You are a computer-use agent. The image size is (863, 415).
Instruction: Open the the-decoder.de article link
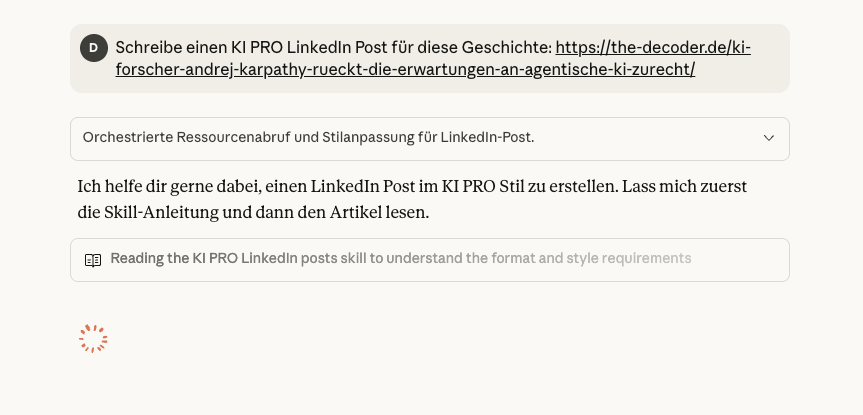tap(652, 47)
